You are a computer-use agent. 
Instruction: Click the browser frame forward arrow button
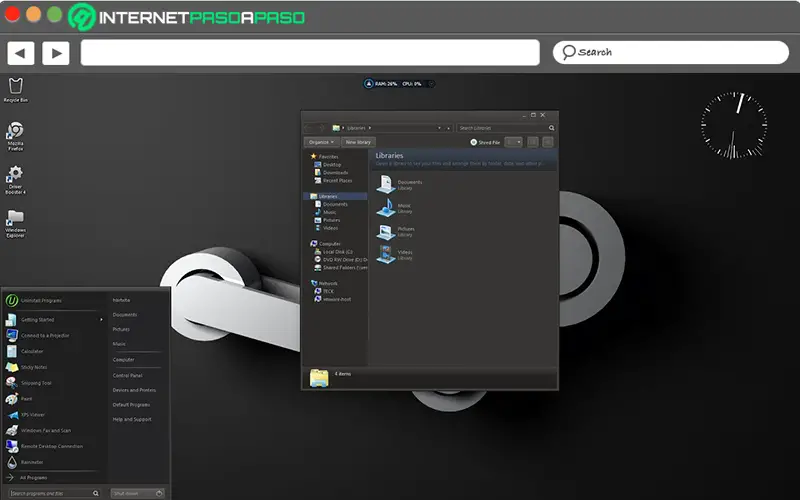pyautogui.click(x=56, y=53)
